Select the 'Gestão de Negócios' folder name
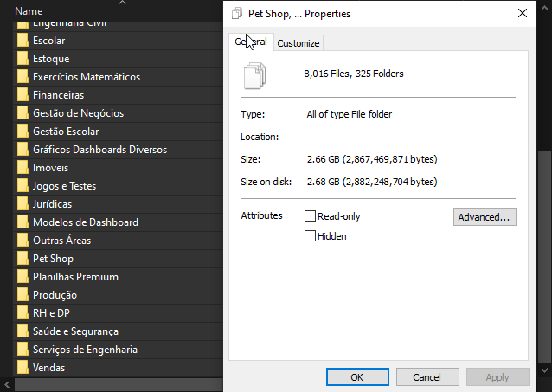 tap(79, 113)
